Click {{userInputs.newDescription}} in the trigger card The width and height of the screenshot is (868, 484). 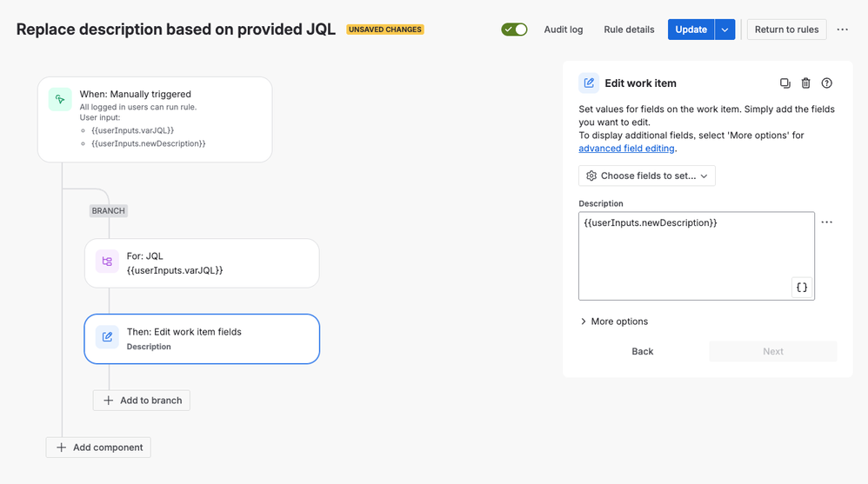coord(149,144)
